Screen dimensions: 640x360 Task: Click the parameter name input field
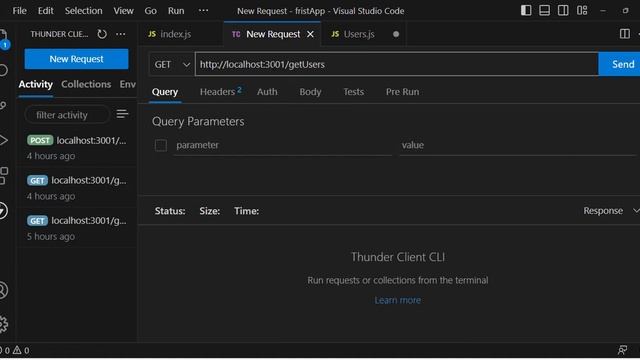tap(283, 145)
